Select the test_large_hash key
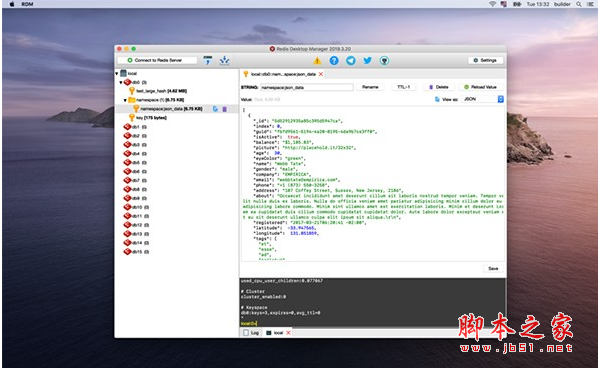This screenshot has width=598, height=368. pos(161,91)
